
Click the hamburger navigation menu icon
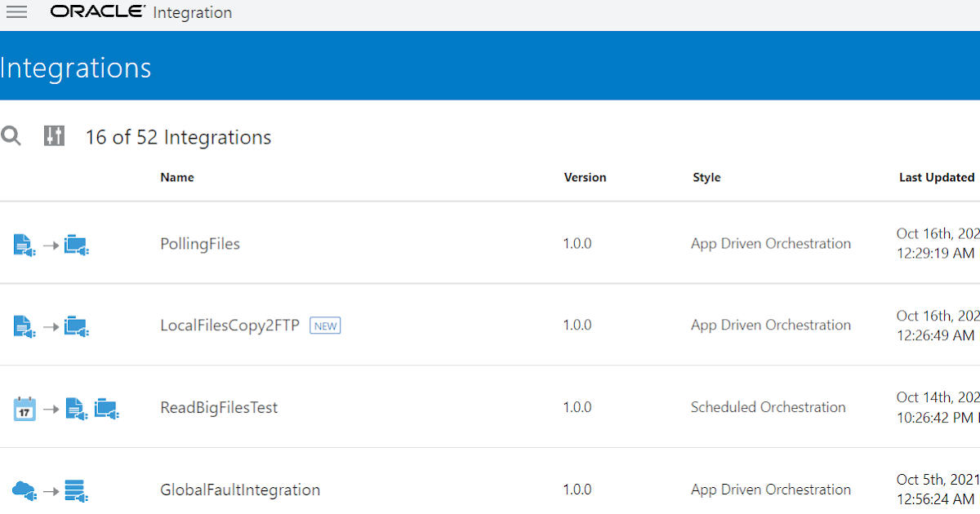tap(16, 12)
